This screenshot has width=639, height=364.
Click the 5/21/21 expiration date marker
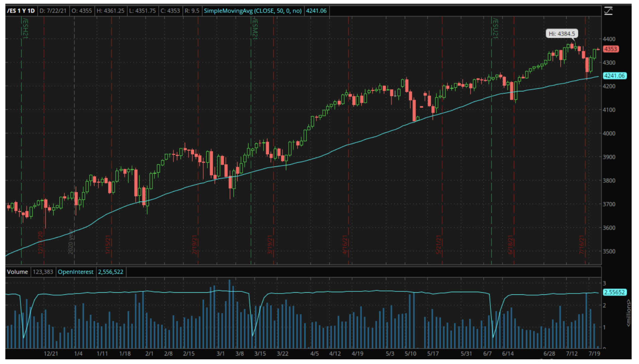[x=439, y=245]
